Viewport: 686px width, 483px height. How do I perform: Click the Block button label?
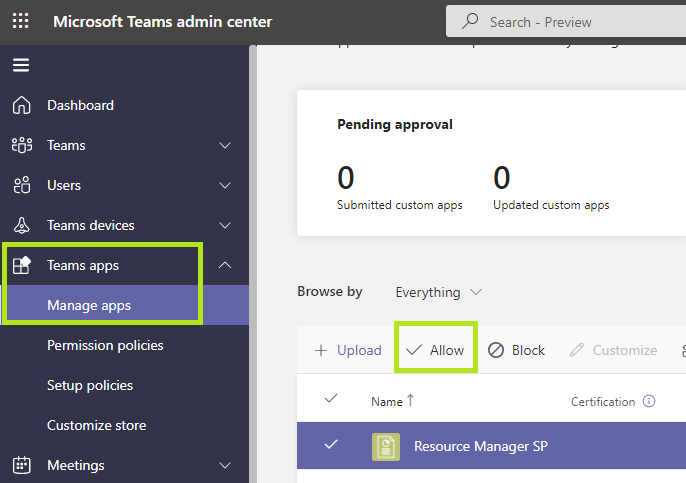(528, 350)
